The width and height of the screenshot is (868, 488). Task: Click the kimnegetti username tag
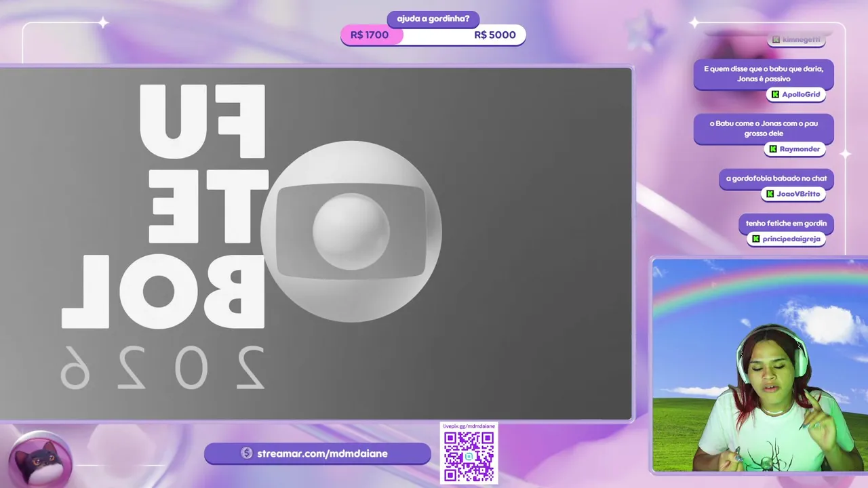(796, 40)
